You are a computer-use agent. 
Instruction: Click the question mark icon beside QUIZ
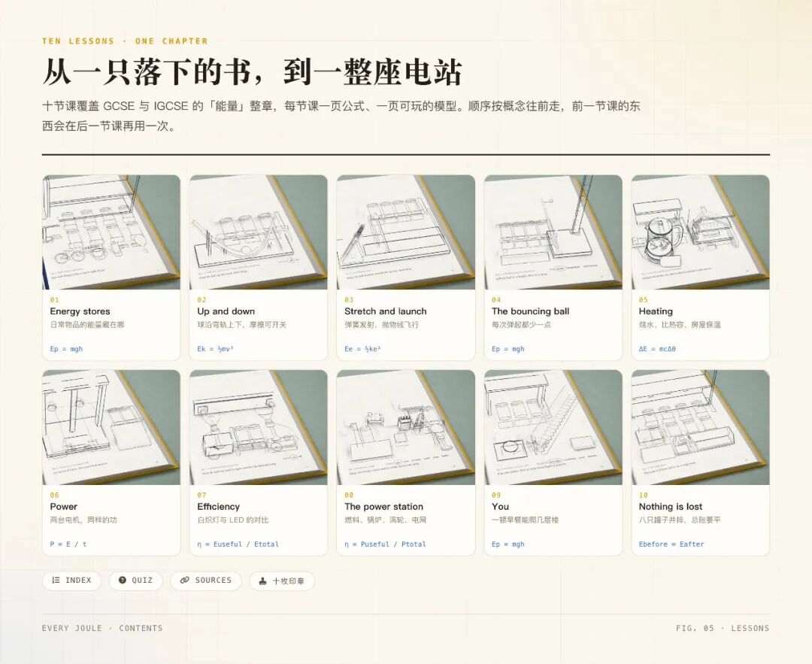[x=123, y=580]
